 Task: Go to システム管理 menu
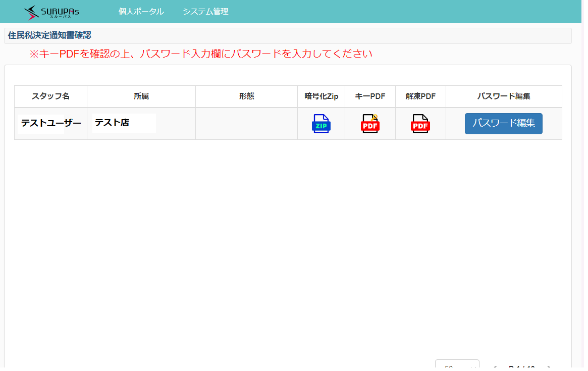[205, 12]
